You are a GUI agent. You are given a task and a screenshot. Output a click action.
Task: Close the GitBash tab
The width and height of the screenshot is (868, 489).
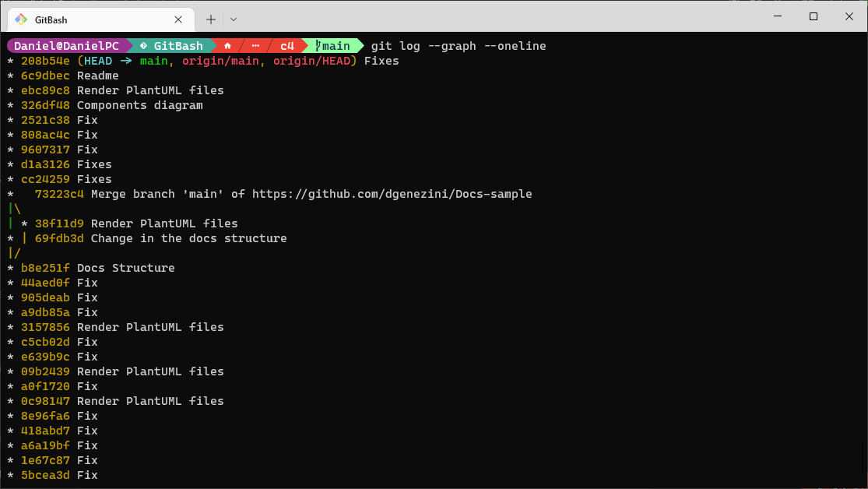click(x=178, y=19)
